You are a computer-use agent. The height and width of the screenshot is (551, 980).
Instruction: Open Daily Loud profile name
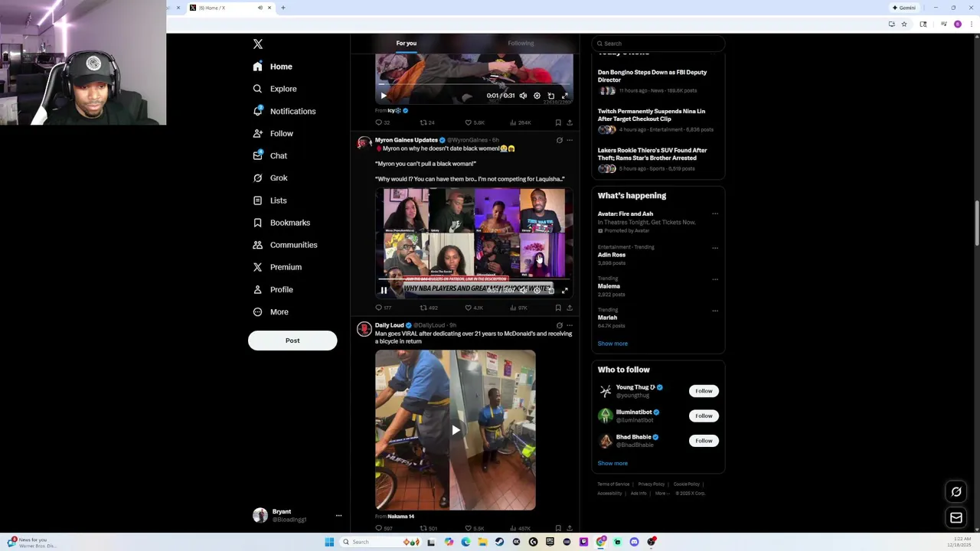pos(389,325)
